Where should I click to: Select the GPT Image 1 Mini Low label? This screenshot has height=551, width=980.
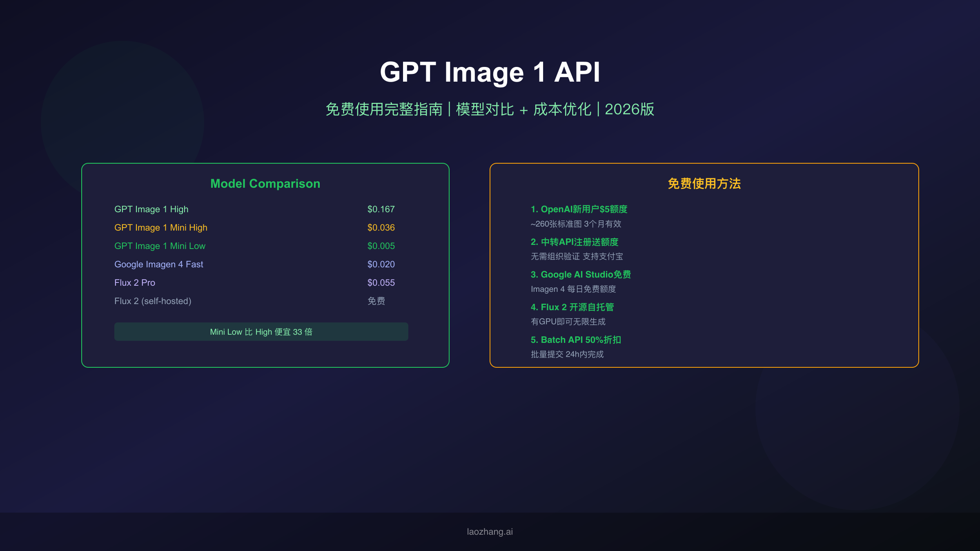coord(160,246)
